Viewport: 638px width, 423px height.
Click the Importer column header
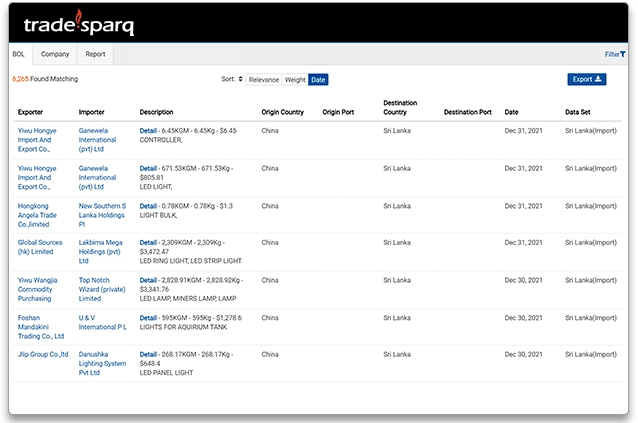click(91, 112)
